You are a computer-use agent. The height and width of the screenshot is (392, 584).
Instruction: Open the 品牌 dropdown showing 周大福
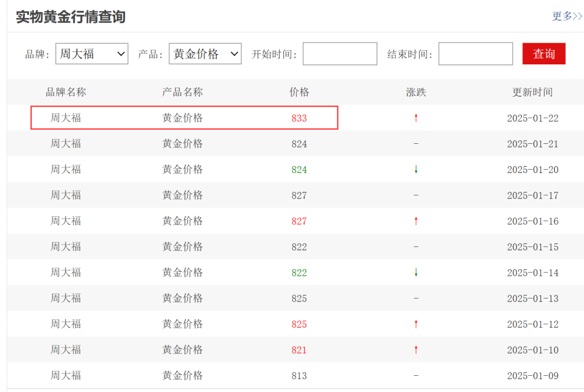pyautogui.click(x=91, y=54)
